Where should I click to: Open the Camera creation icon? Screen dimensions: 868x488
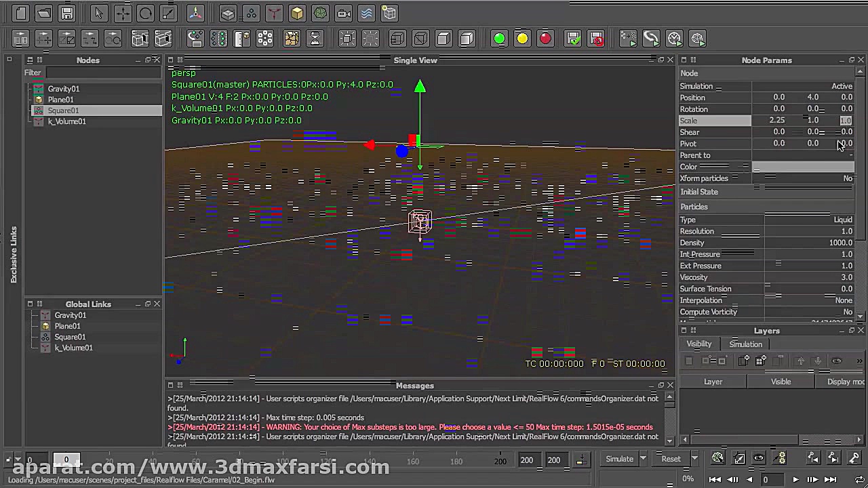[x=344, y=14]
